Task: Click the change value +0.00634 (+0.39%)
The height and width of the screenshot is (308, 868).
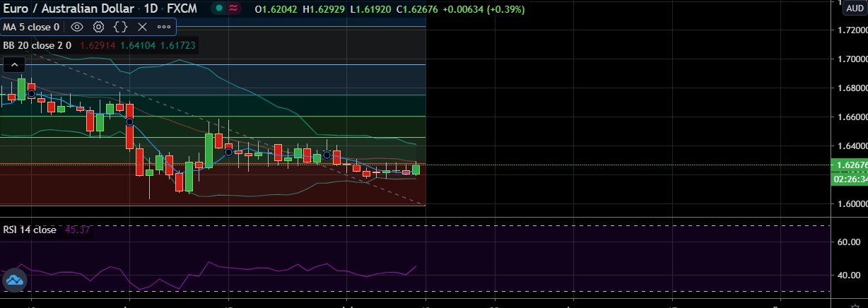Action: click(483, 9)
